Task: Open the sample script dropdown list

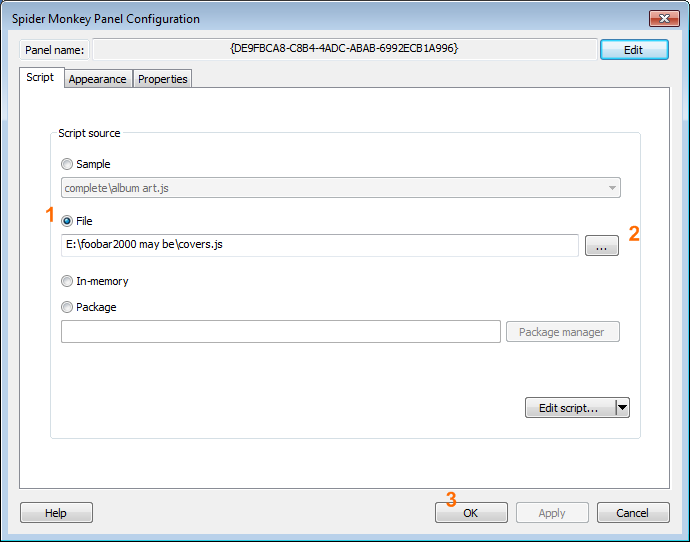Action: click(611, 188)
